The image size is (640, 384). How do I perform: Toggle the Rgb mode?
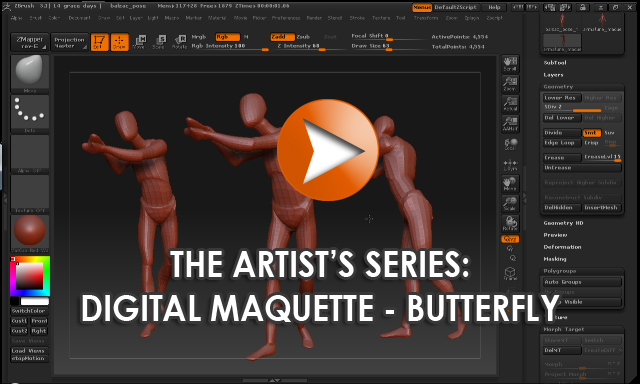(x=227, y=37)
